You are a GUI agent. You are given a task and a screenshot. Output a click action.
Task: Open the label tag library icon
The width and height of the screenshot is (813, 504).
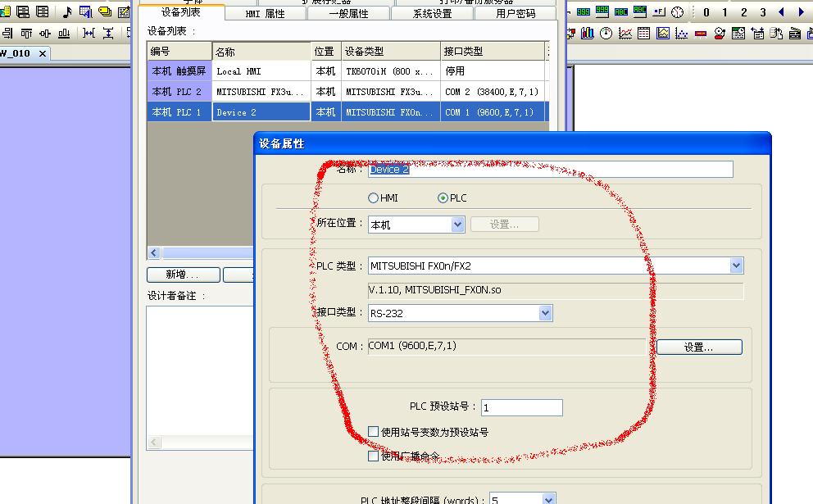(105, 12)
